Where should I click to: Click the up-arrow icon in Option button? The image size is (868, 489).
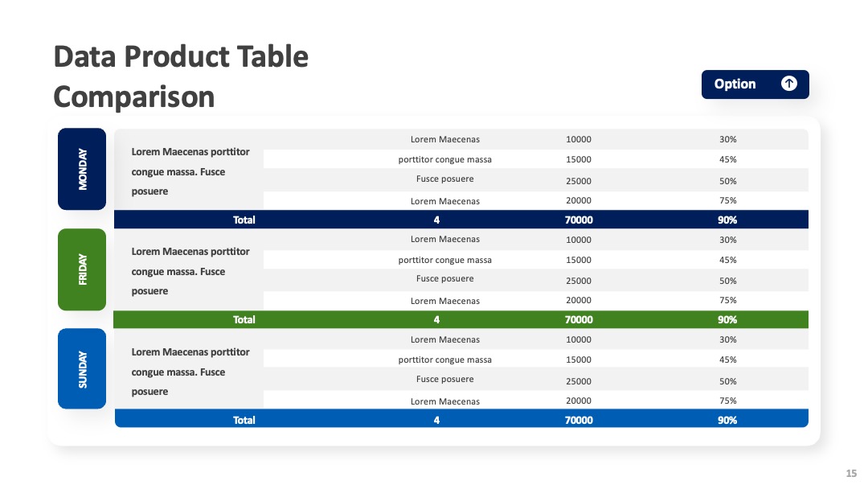tap(789, 84)
